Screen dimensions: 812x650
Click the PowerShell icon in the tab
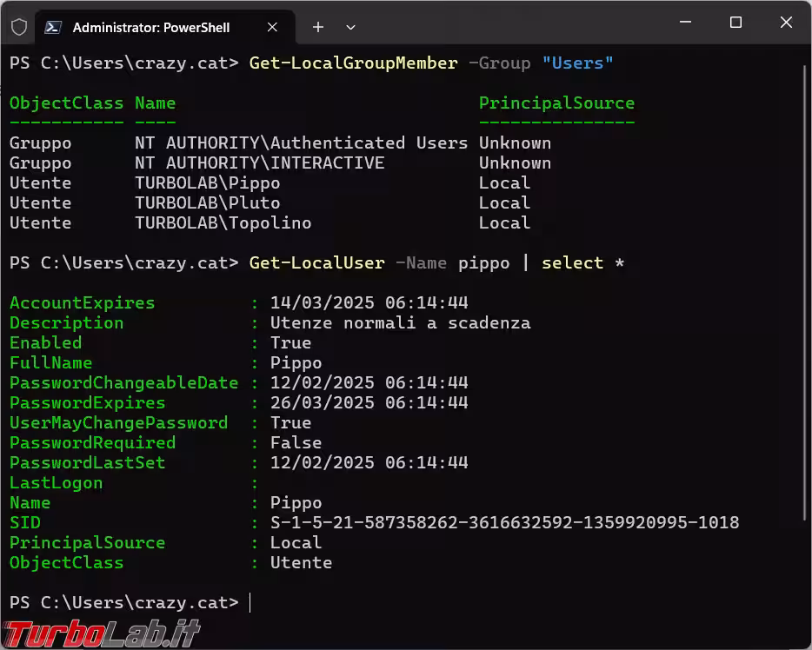(x=53, y=27)
